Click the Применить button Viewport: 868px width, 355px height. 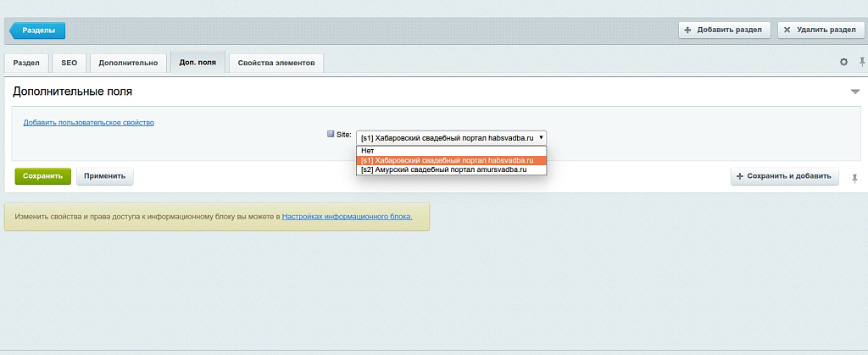pos(104,176)
